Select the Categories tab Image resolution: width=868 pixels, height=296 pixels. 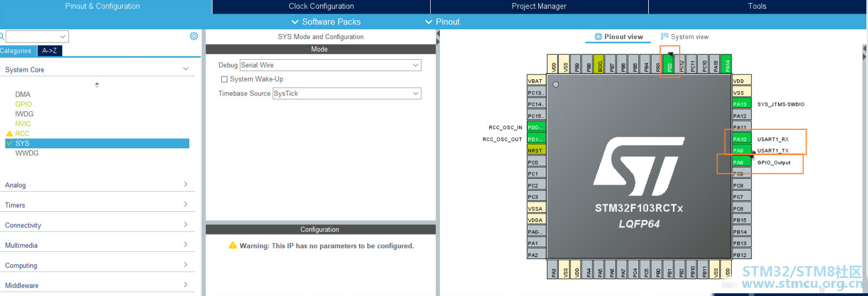click(17, 51)
